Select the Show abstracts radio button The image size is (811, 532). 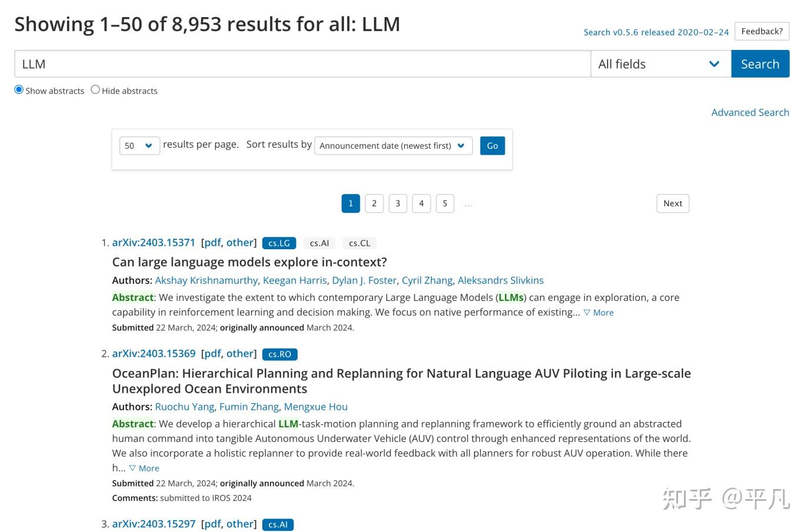tap(19, 90)
